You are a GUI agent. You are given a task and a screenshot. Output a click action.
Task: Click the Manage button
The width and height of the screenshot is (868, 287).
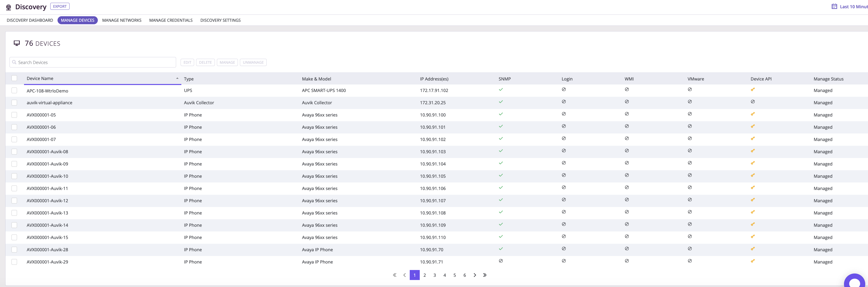pos(227,62)
